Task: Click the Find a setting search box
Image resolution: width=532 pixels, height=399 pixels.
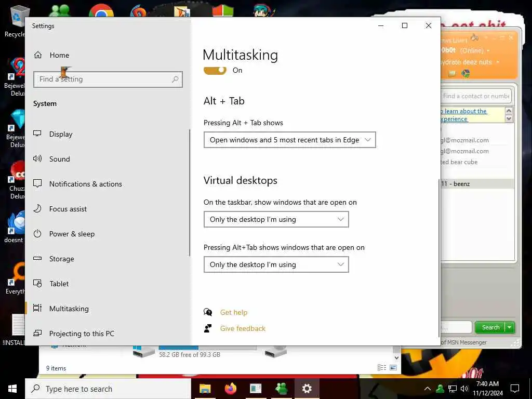Action: coord(108,79)
